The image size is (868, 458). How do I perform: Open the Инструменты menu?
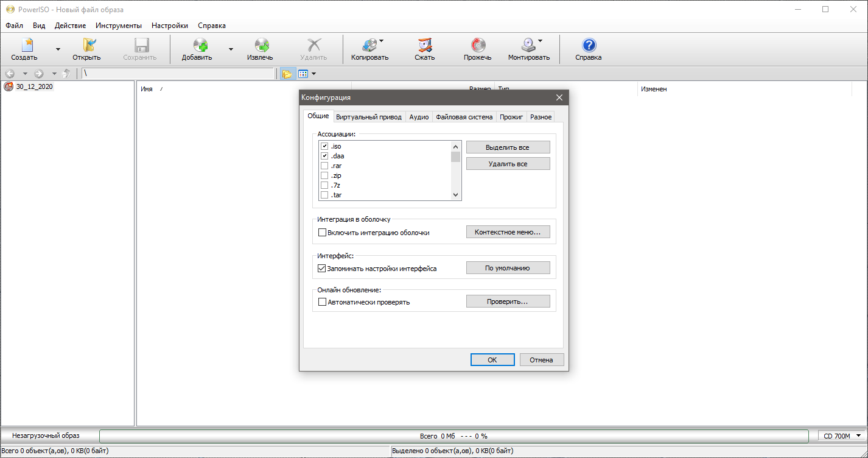click(x=119, y=26)
